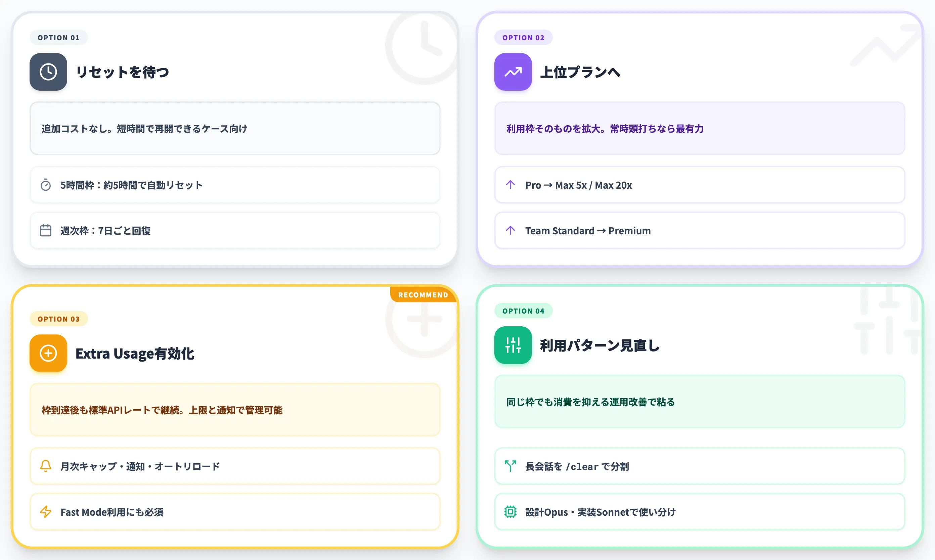Click the Extra Usage有効化 heading
Image resolution: width=935 pixels, height=560 pixels.
click(135, 354)
